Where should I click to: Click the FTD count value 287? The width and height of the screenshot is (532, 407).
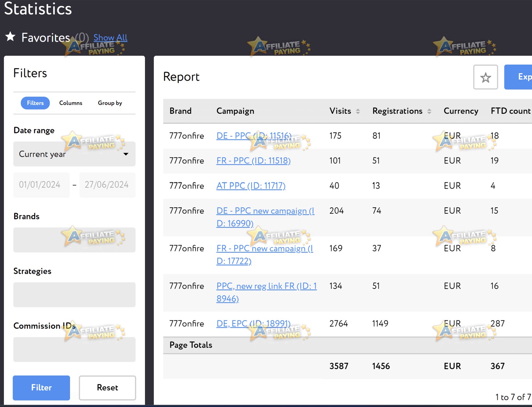[x=497, y=324]
